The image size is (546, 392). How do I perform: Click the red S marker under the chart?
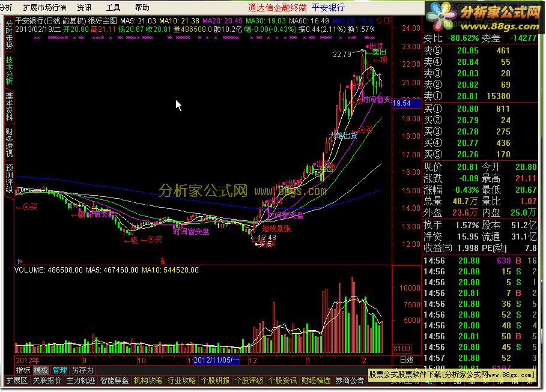pos(162,261)
